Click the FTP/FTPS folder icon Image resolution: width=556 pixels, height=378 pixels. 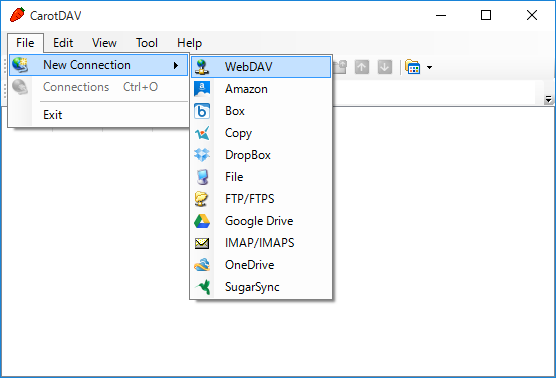(x=201, y=199)
